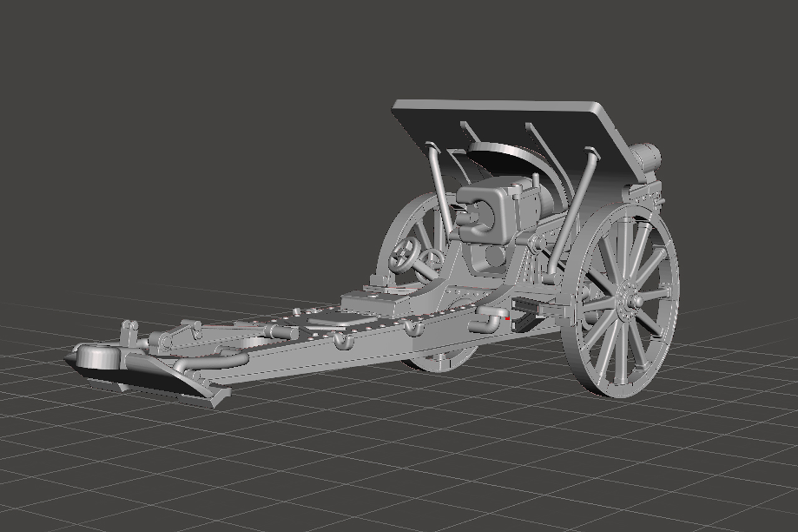798x532 pixels.
Task: Select the larger elevation handwheel
Action: click(x=404, y=254)
